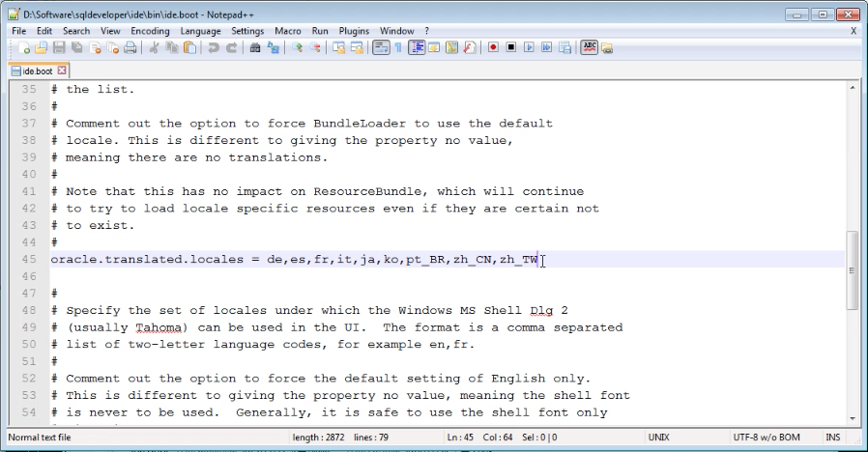
Task: Open the Document Map panel icon
Action: [x=451, y=48]
